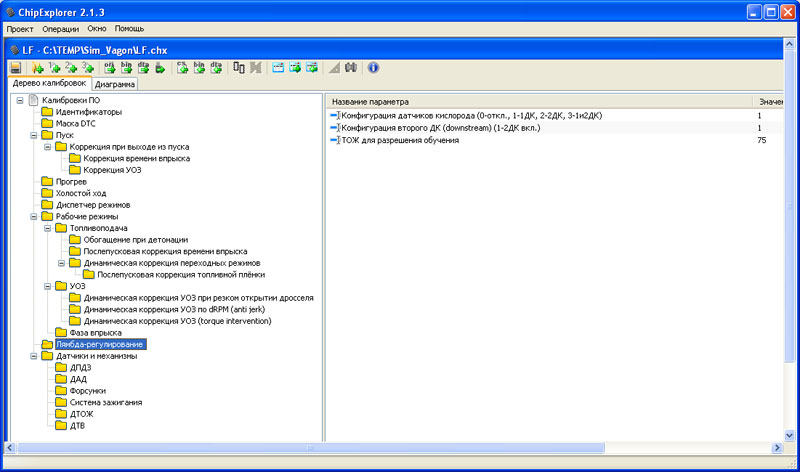
Task: Click the toolbar icon labeled 'cs'
Action: coord(183,68)
